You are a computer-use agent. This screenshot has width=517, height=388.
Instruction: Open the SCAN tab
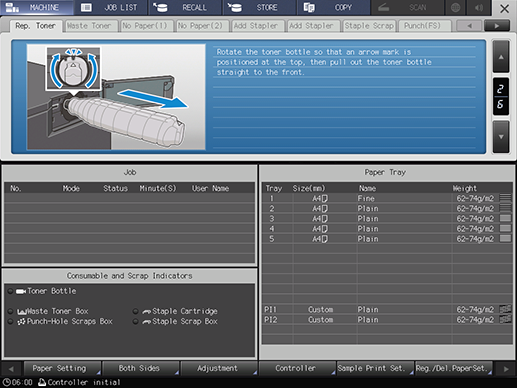tap(407, 7)
